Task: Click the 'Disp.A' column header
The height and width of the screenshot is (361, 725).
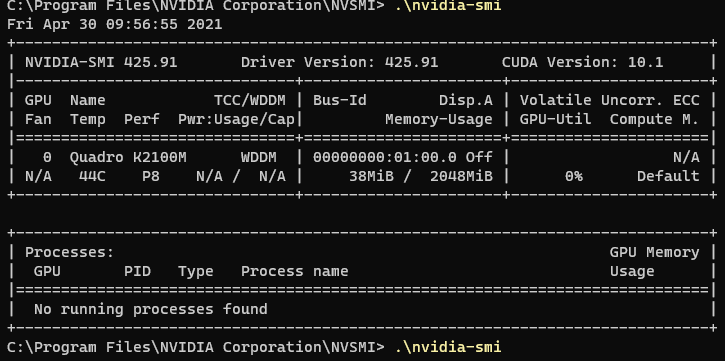Action: [466, 100]
